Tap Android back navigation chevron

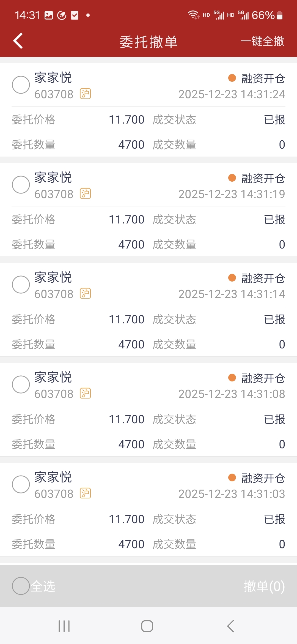pyautogui.click(x=230, y=626)
